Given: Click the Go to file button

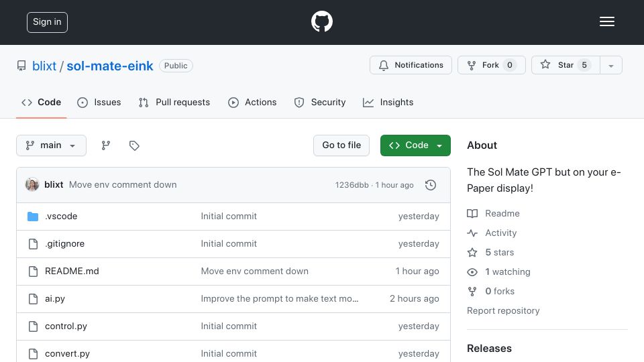Looking at the screenshot, I should point(341,145).
